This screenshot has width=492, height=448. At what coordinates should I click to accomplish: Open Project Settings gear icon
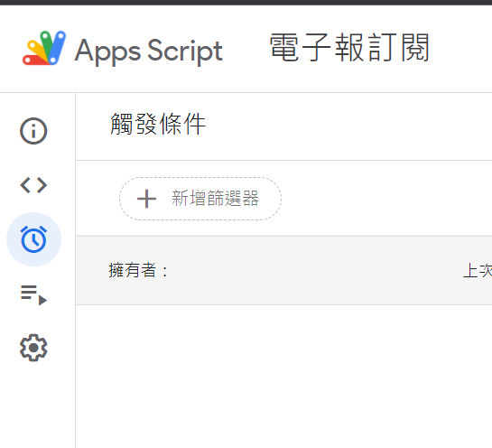tap(33, 348)
